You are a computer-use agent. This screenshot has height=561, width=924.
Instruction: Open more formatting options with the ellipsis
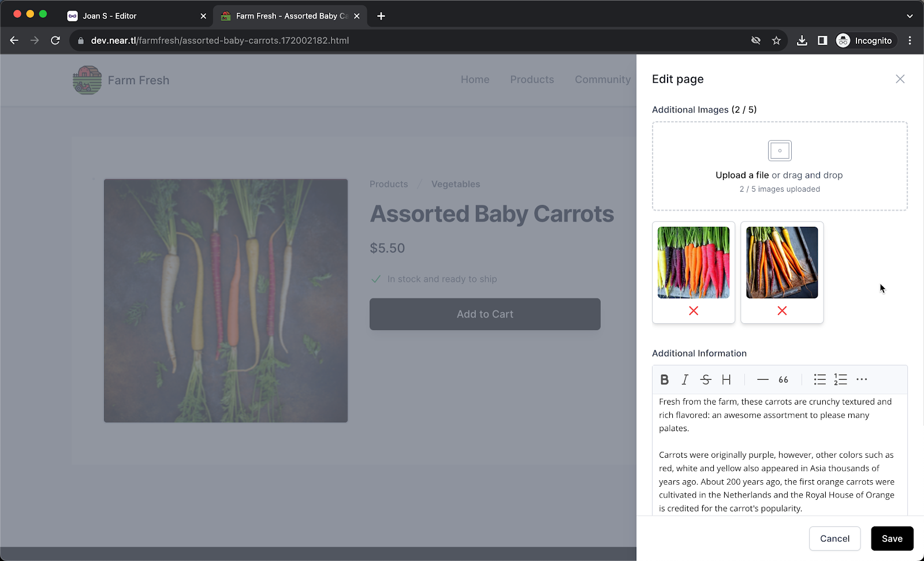coord(862,379)
